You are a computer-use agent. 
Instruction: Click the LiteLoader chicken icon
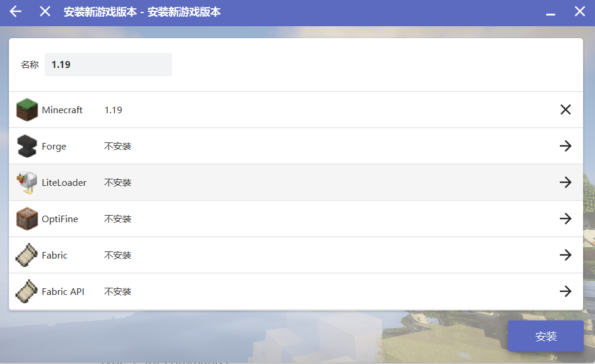point(27,182)
